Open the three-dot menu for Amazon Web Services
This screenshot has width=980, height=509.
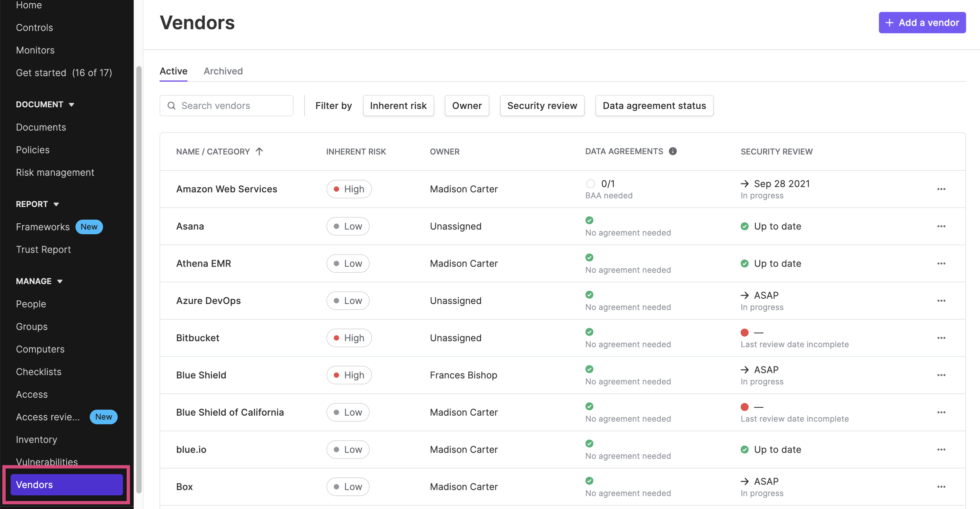click(x=941, y=189)
